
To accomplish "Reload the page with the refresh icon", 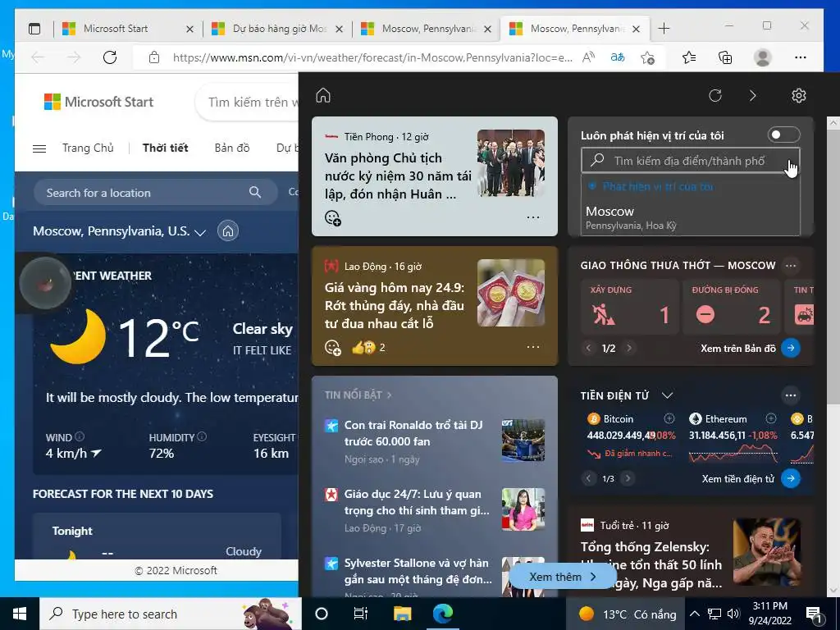I will pyautogui.click(x=110, y=57).
